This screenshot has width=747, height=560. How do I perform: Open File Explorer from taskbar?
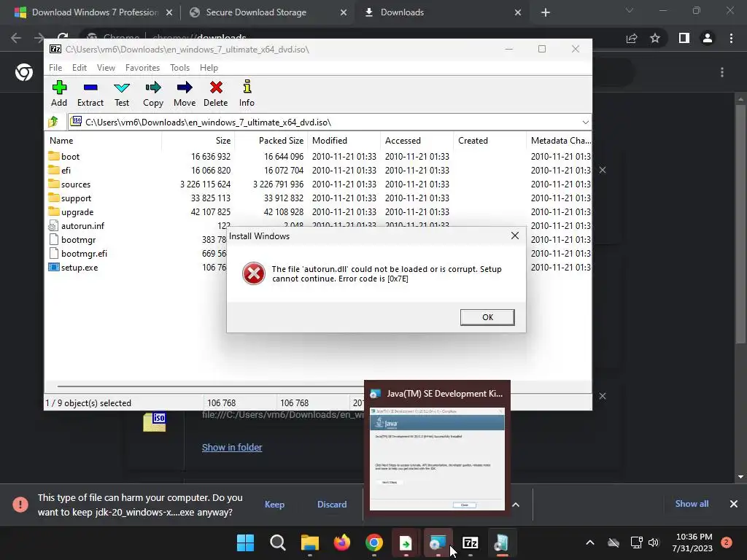click(x=309, y=542)
